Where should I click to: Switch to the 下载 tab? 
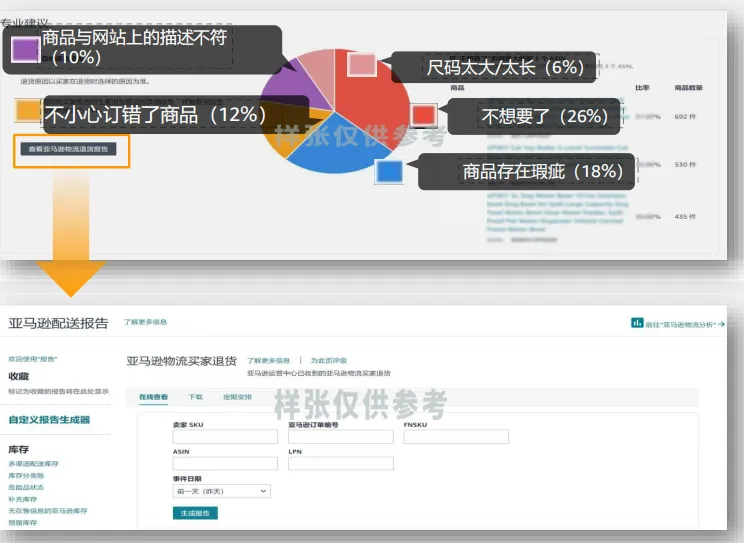[195, 397]
